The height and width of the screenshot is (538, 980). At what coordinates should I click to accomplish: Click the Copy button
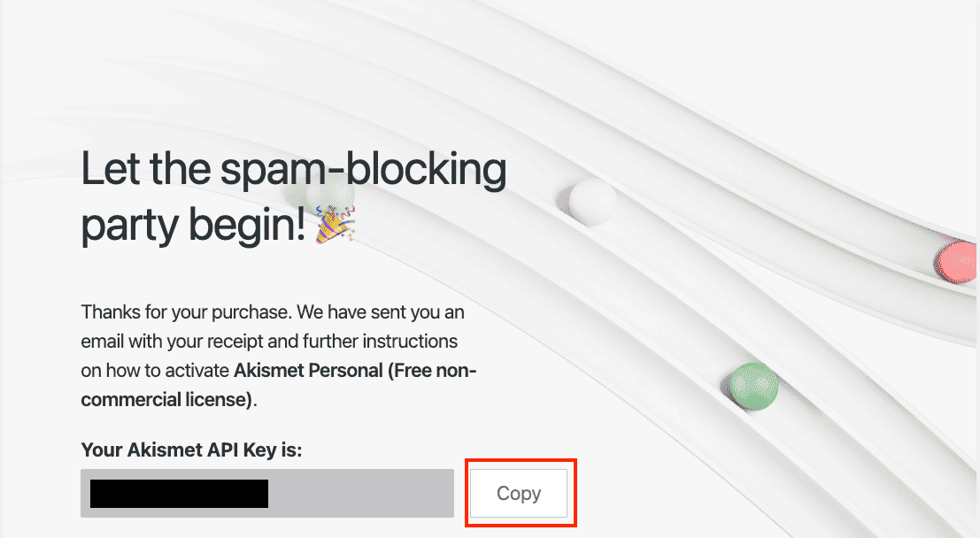tap(518, 493)
